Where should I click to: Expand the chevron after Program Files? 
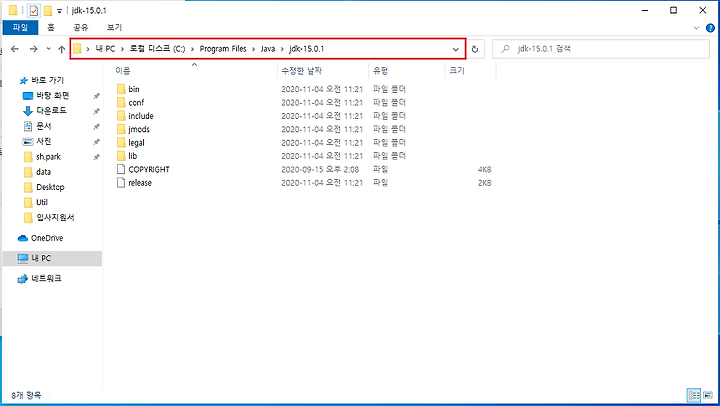tap(253, 49)
